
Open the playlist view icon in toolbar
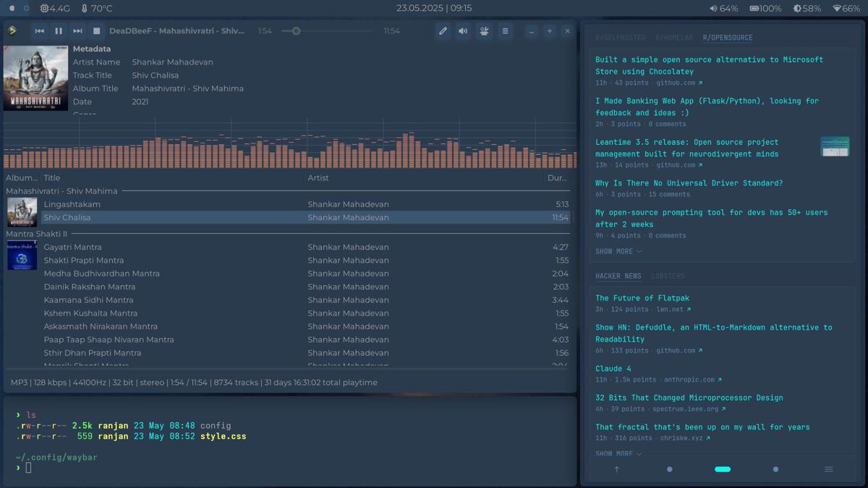click(505, 30)
